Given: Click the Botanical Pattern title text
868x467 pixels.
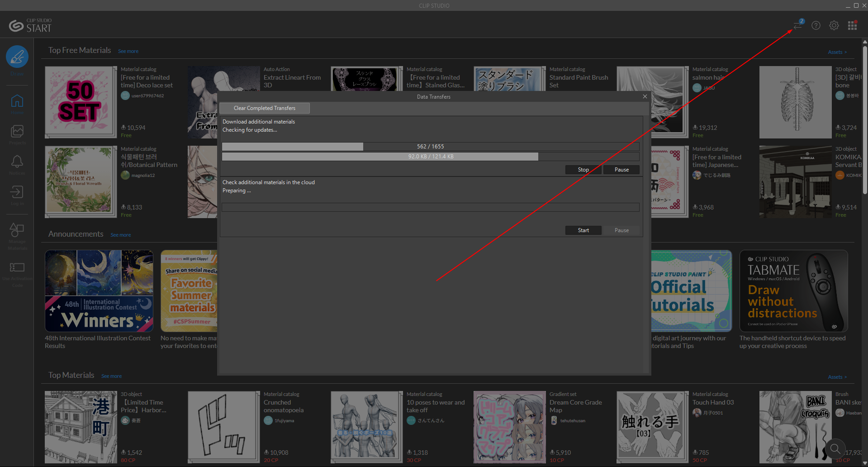Looking at the screenshot, I should click(149, 161).
